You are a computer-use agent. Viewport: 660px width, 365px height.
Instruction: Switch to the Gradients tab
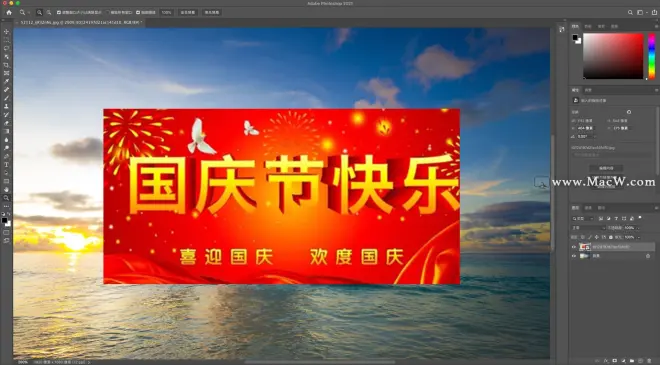[x=601, y=26]
